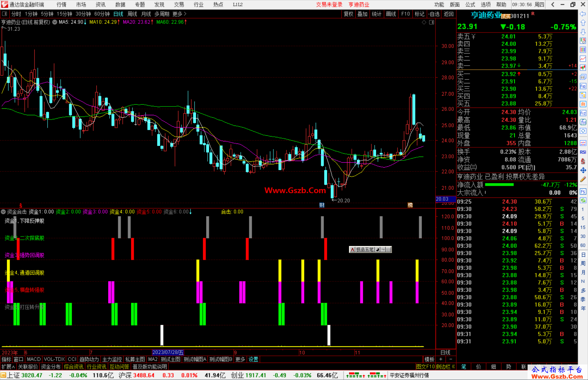
Task: Click the up arrow icon in right sidebar
Action: pyautogui.click(x=583, y=23)
